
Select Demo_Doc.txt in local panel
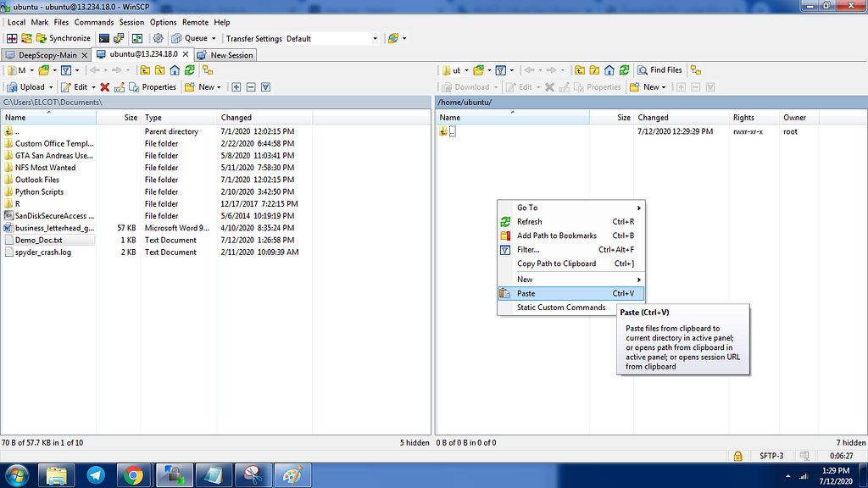[39, 240]
